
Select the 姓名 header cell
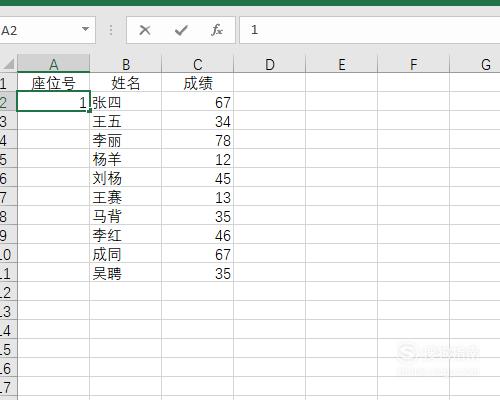pos(126,82)
